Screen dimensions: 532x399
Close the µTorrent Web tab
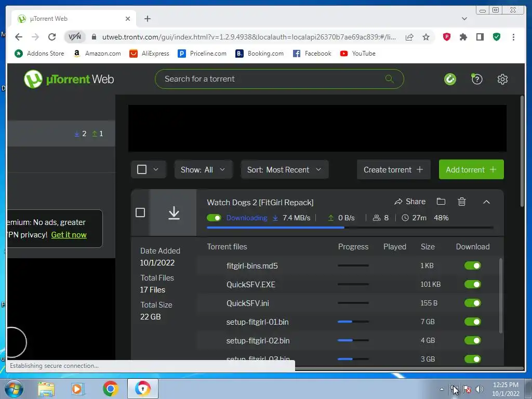coord(128,19)
